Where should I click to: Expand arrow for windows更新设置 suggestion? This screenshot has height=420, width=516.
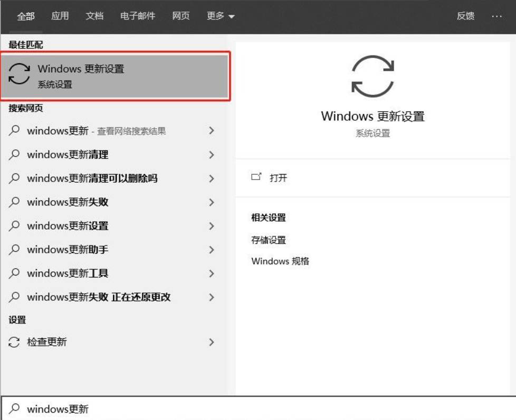pyautogui.click(x=212, y=226)
